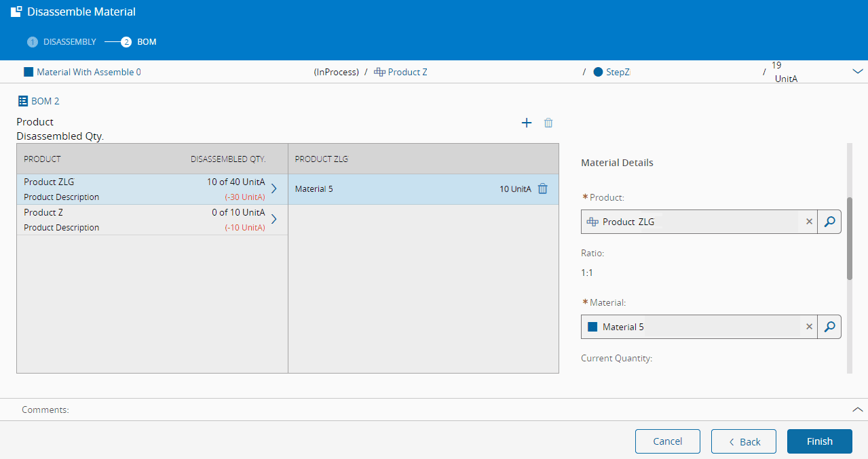
Task: Expand Product Z row chevron
Action: point(274,219)
